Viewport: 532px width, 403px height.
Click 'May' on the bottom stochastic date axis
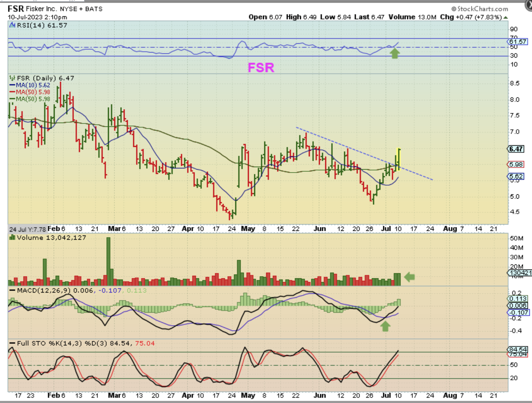tap(248, 395)
